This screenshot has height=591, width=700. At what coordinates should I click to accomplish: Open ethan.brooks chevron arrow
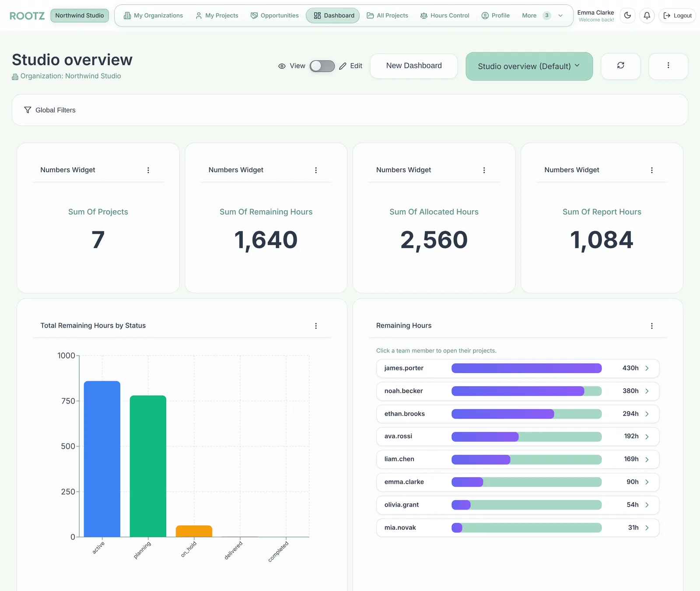point(647,414)
